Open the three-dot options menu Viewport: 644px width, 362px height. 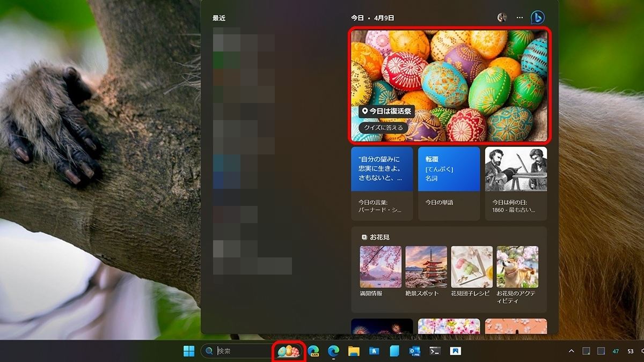[x=519, y=17]
